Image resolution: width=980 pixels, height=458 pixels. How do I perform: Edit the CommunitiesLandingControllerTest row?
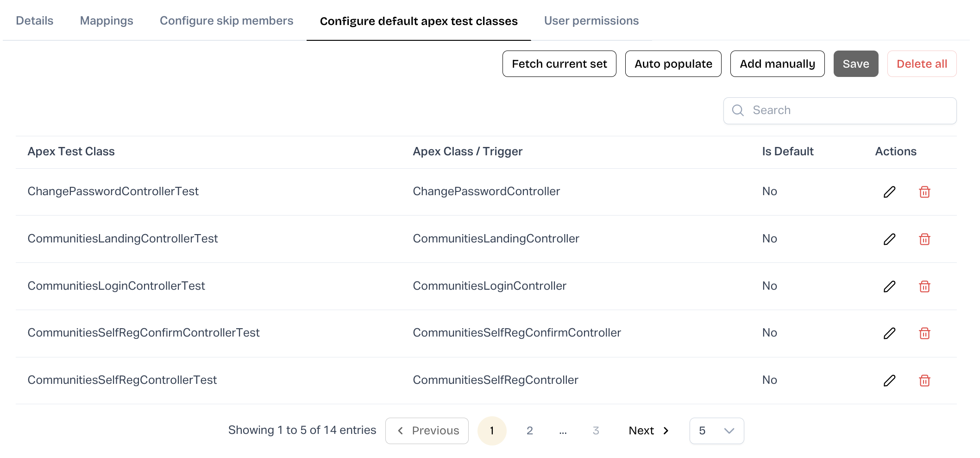(889, 239)
